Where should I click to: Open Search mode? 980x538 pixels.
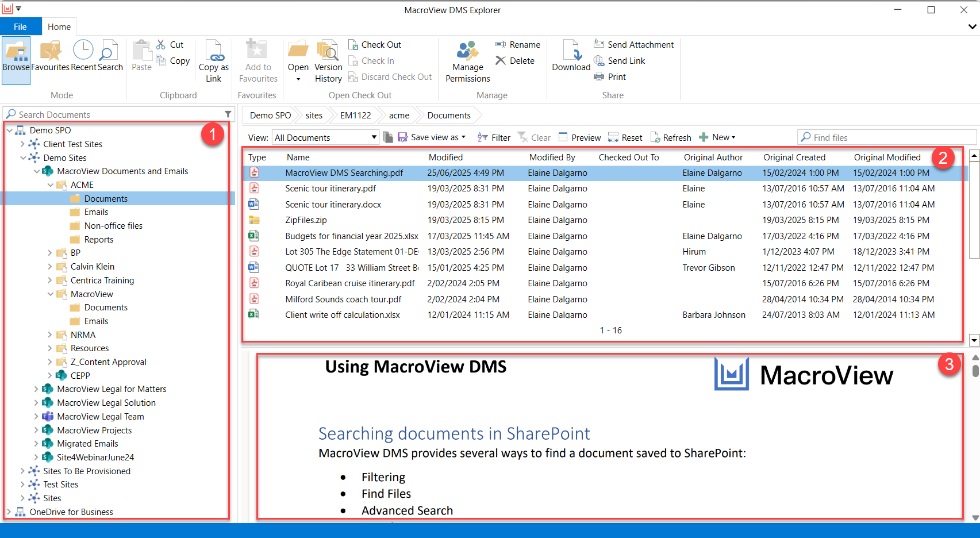[110, 56]
